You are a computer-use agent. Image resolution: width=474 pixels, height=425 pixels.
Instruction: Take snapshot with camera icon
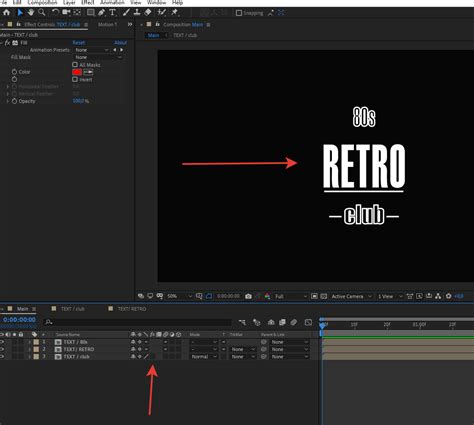point(248,296)
